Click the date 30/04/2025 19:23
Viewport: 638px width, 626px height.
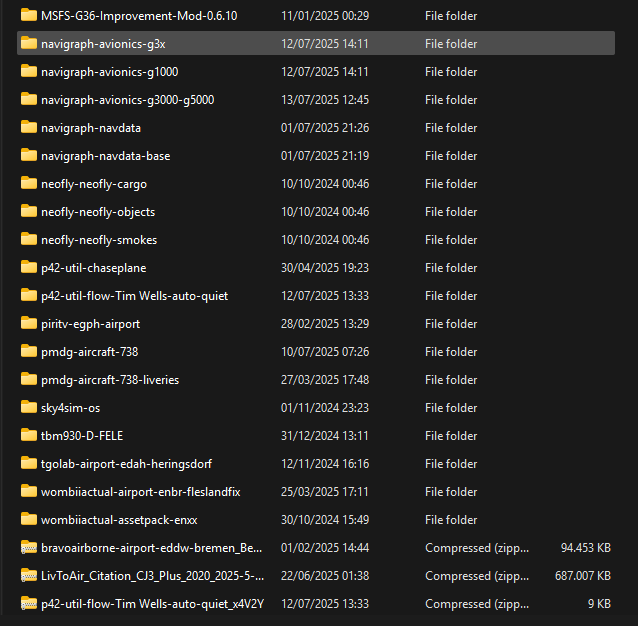pyautogui.click(x=325, y=268)
